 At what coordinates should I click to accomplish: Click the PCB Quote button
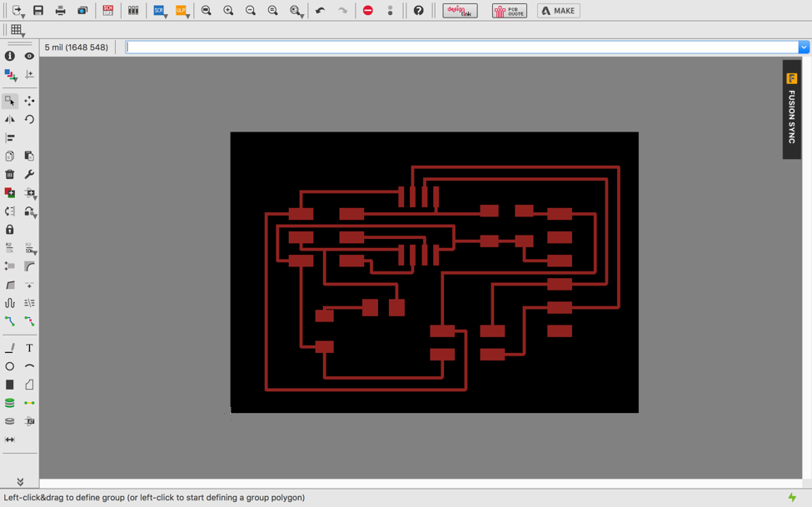point(510,11)
